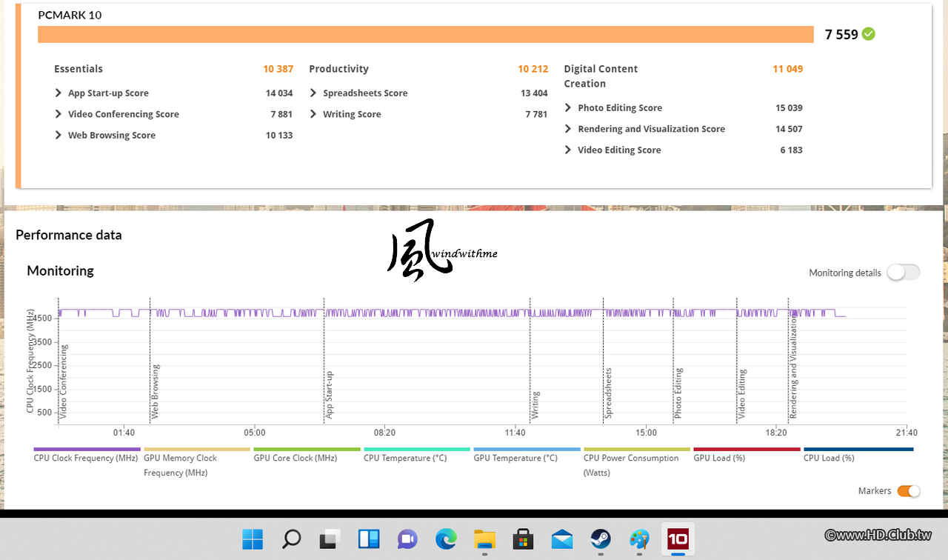
Task: Open Microsoft Store from taskbar
Action: tap(524, 539)
